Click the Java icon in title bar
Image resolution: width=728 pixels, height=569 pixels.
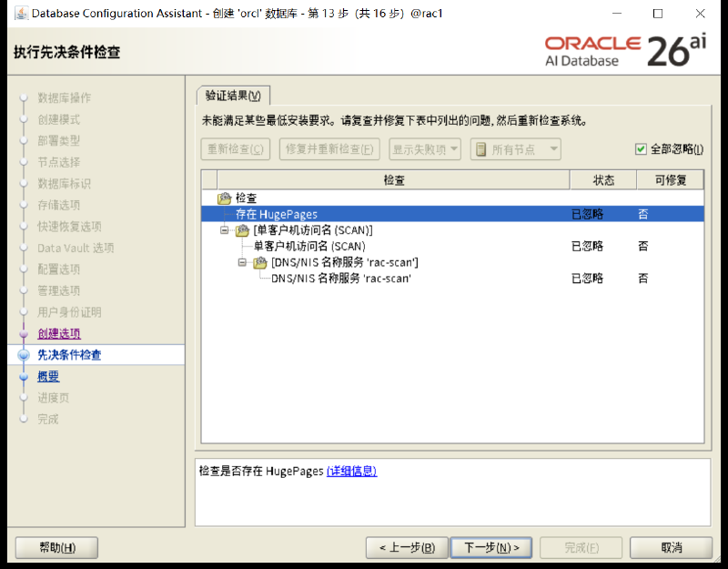click(x=21, y=14)
